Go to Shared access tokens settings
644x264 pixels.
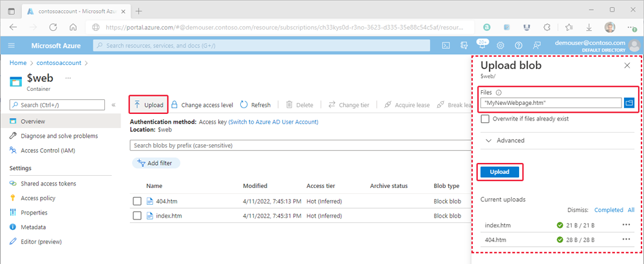click(48, 184)
